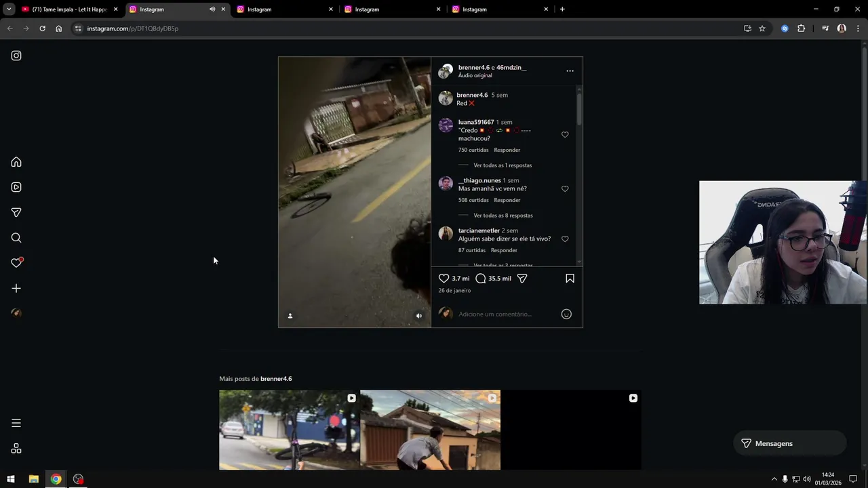868x488 pixels.
Task: Switch to third Instagram tab
Action: point(393,9)
